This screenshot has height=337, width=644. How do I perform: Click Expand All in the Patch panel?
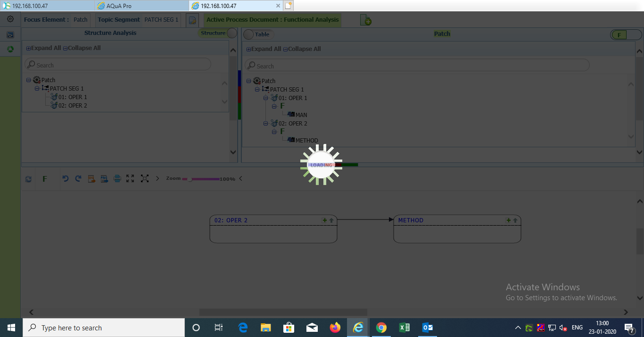click(264, 49)
